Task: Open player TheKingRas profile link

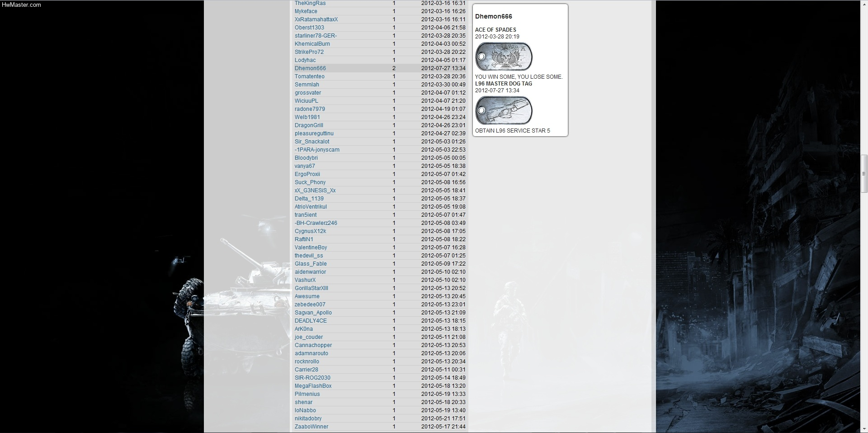Action: [x=310, y=3]
